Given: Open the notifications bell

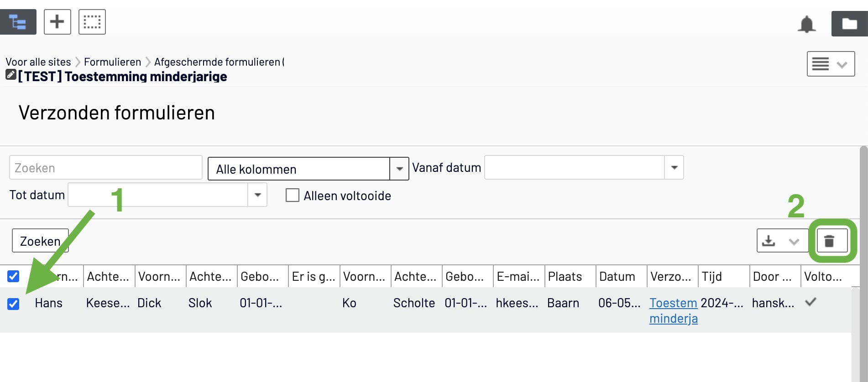Looking at the screenshot, I should click(806, 24).
